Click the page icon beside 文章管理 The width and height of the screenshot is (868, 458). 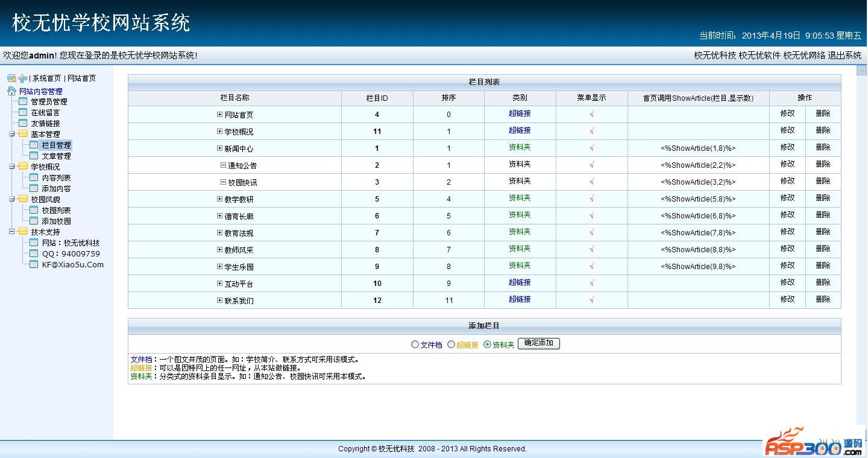(34, 156)
